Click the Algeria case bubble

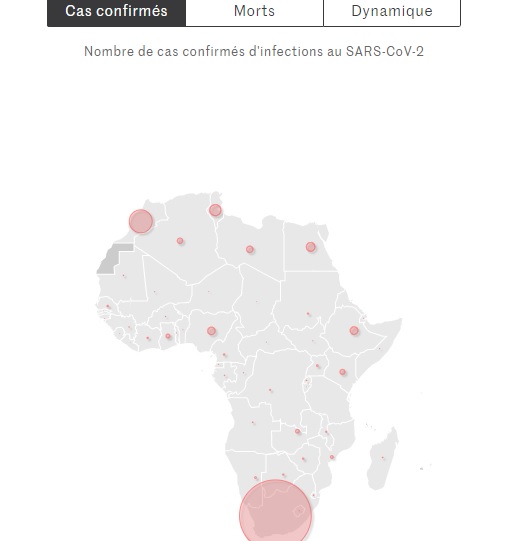(180, 241)
